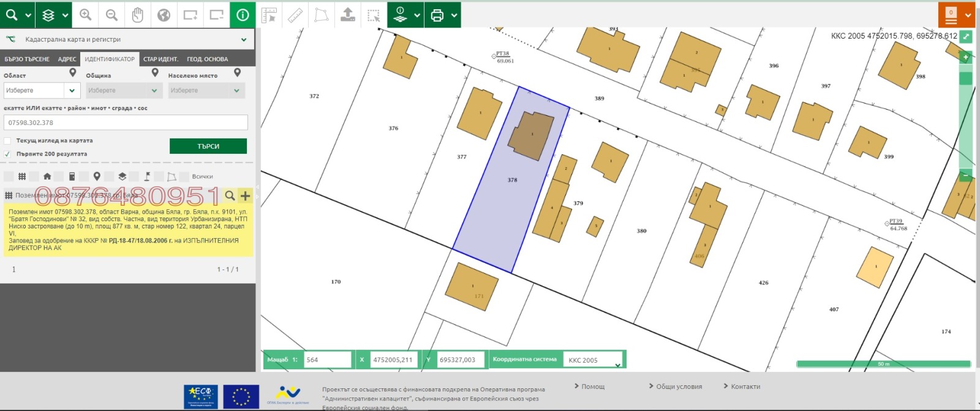The width and height of the screenshot is (980, 411).
Task: Select the zoom out magnifier tool
Action: pyautogui.click(x=111, y=15)
